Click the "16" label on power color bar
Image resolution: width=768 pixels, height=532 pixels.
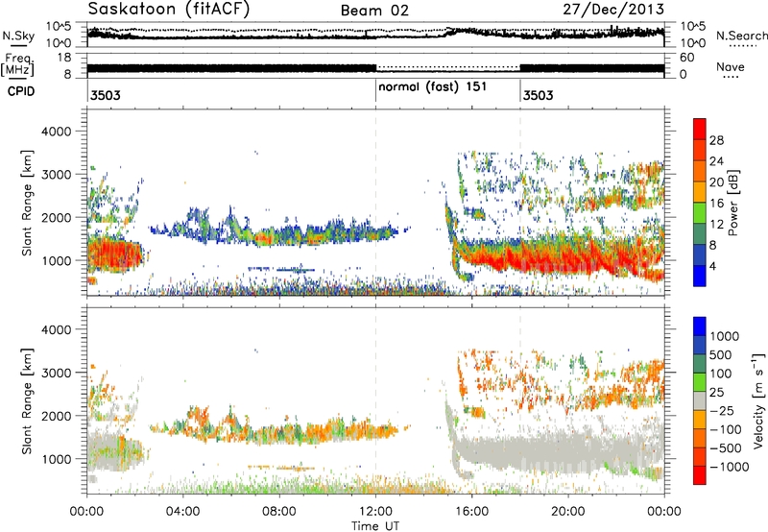pos(716,204)
